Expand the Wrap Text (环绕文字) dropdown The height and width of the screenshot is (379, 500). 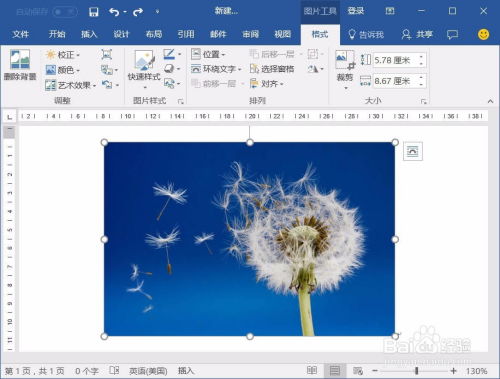point(216,69)
